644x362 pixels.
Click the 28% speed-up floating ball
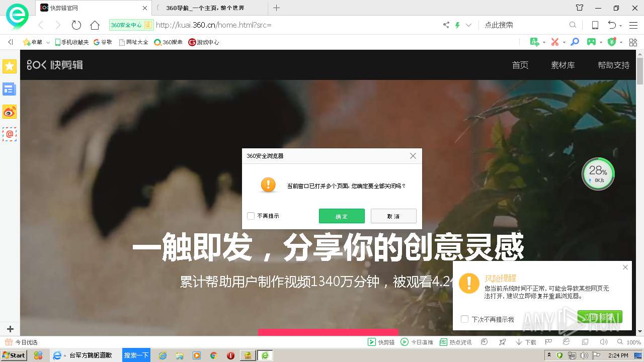tap(598, 174)
